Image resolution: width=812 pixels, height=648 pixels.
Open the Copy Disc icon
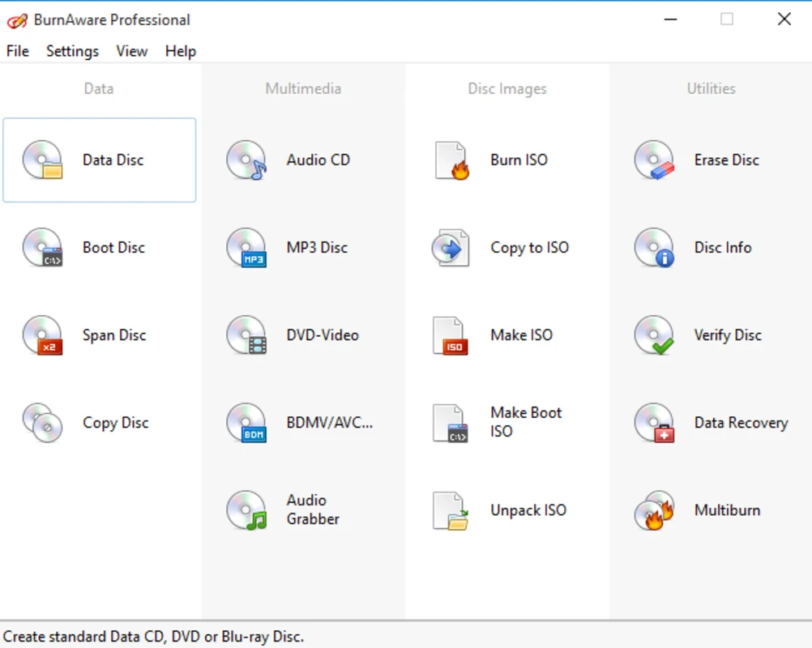42,422
